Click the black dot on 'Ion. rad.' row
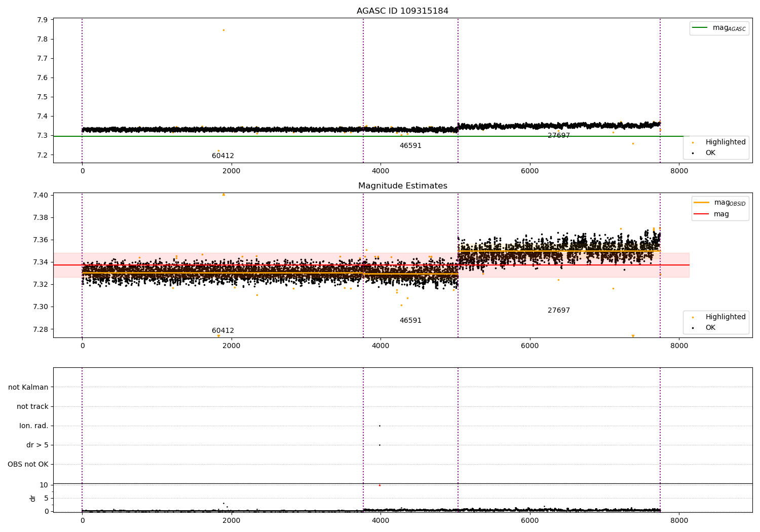The width and height of the screenshot is (760, 532). tap(379, 426)
